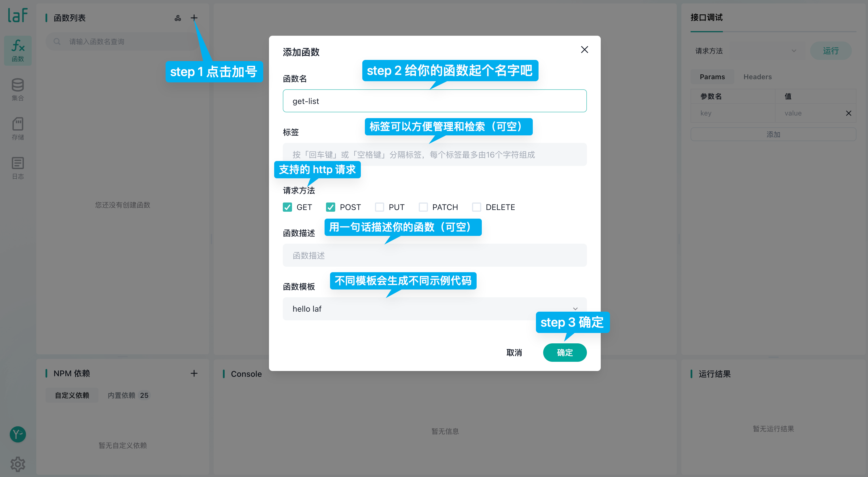
Task: Remove the key/value param row with X
Action: click(x=848, y=113)
